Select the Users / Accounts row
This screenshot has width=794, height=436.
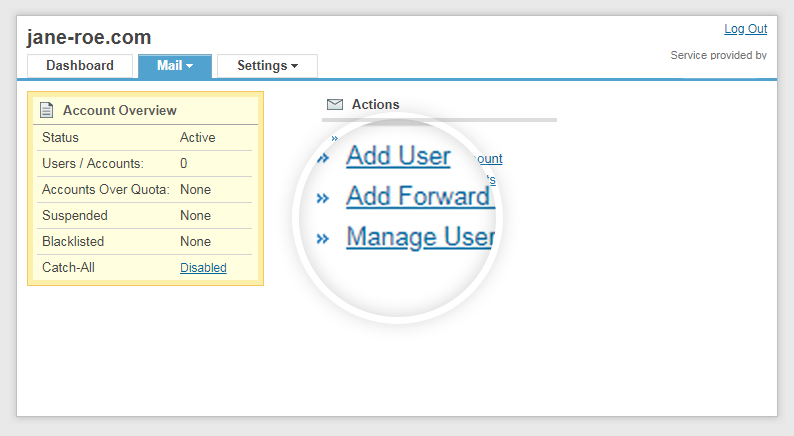point(145,164)
